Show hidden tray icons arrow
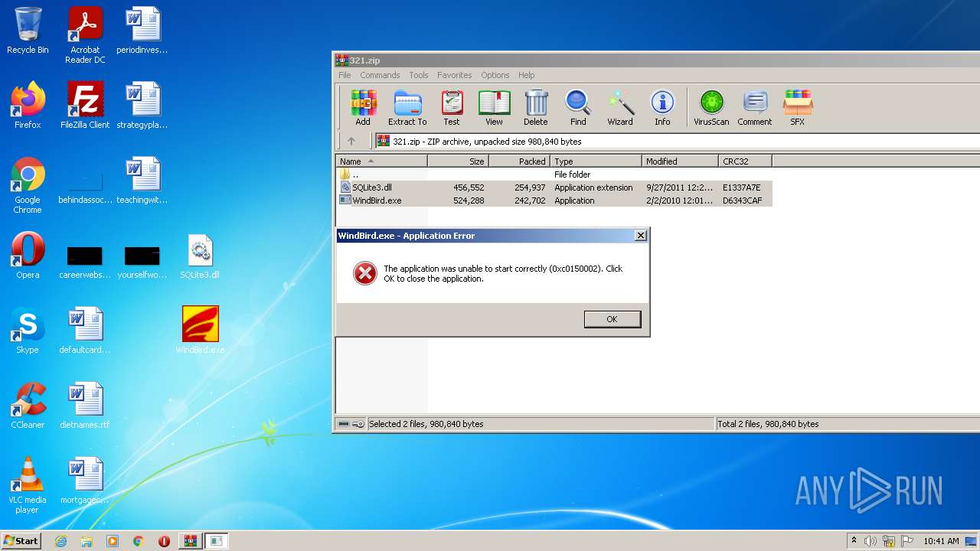980x551 pixels. tap(854, 540)
